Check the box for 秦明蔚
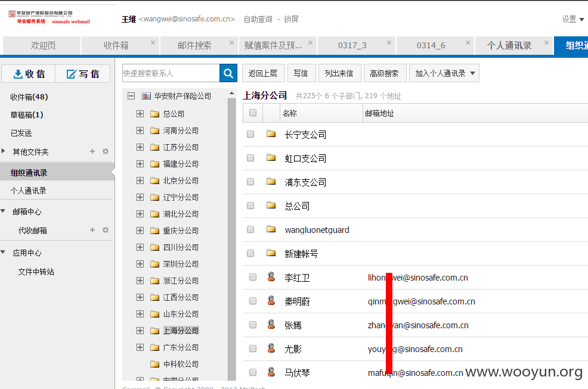Screen dimensions: 588x389 253,301
